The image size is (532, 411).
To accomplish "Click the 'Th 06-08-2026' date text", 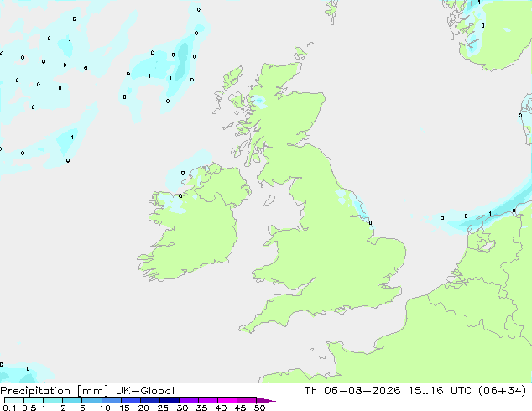I will pyautogui.click(x=352, y=391).
